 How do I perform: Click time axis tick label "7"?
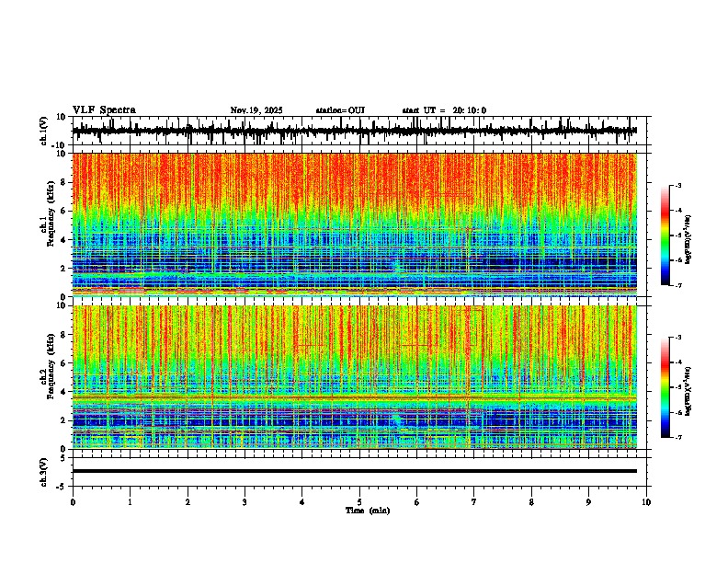[474, 502]
